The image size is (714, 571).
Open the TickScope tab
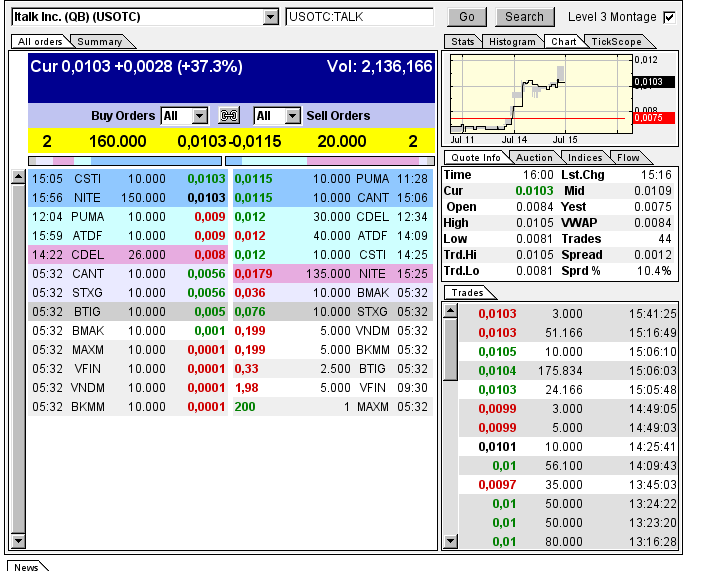(x=617, y=41)
